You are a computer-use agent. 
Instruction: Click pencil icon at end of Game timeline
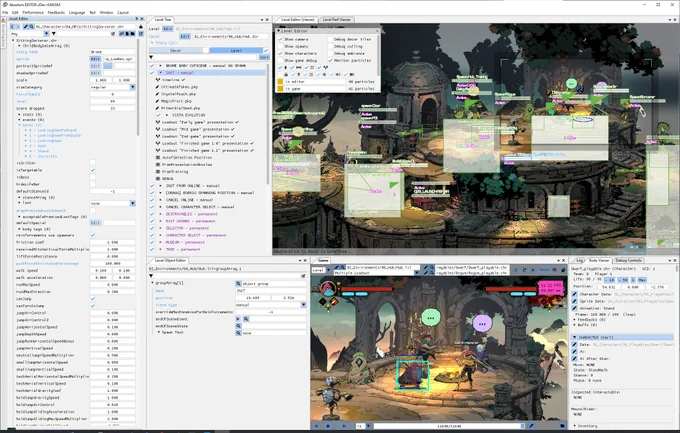[531, 426]
